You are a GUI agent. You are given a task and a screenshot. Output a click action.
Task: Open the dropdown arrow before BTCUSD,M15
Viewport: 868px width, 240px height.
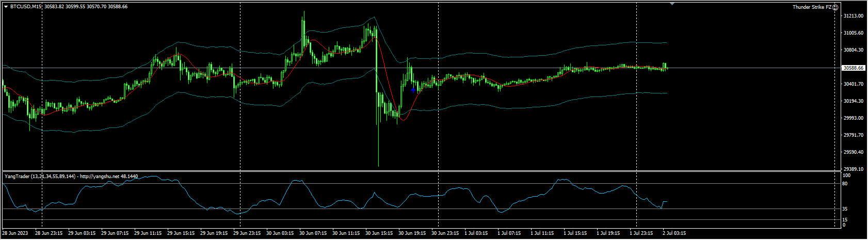click(6, 7)
